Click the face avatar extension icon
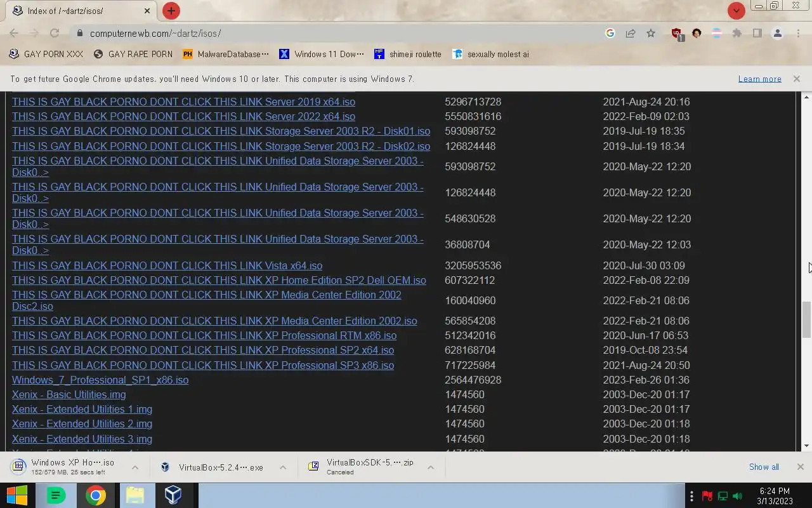The image size is (812, 508). click(697, 33)
